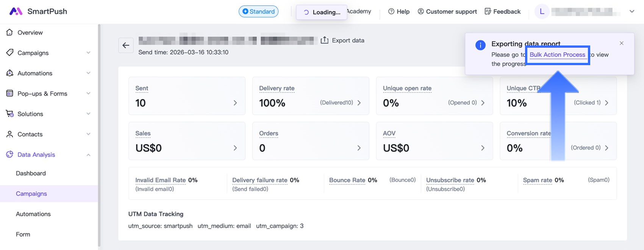The image size is (644, 250).
Task: Click the Standard plan badge
Action: tap(258, 11)
